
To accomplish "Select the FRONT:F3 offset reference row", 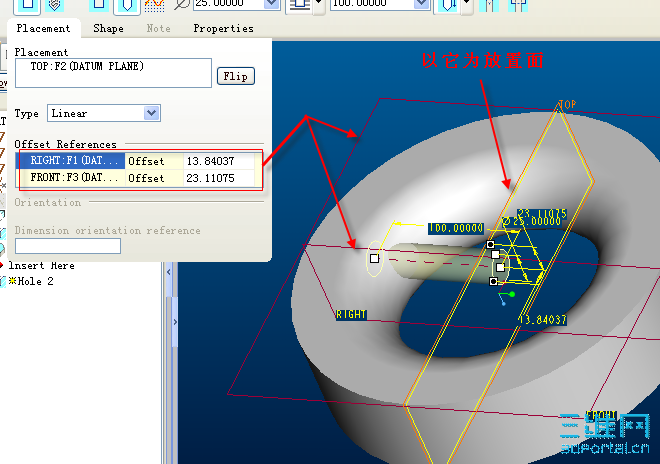I will 135,178.
